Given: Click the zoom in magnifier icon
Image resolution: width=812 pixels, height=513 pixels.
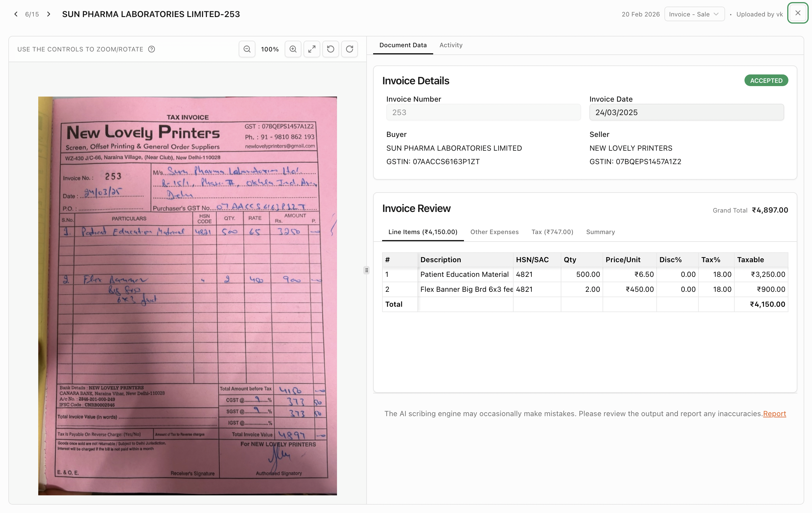Looking at the screenshot, I should pos(293,49).
